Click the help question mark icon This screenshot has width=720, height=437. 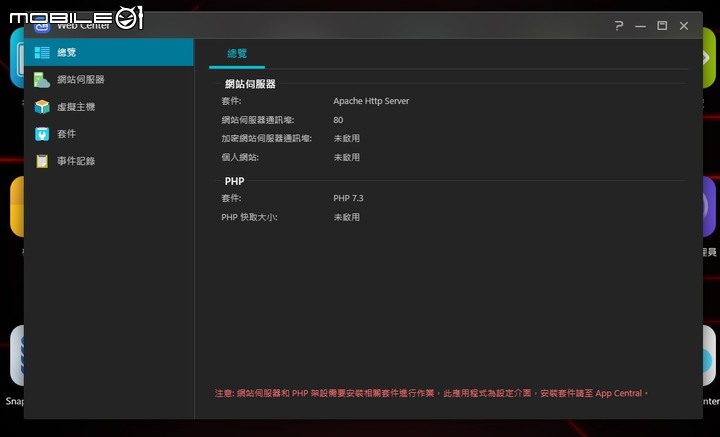[619, 26]
